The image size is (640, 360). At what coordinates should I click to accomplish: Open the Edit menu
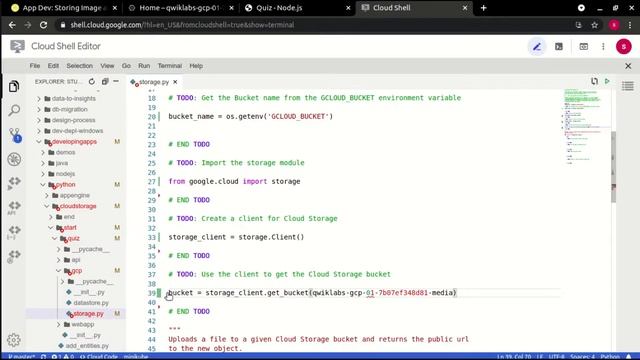[x=53, y=66]
